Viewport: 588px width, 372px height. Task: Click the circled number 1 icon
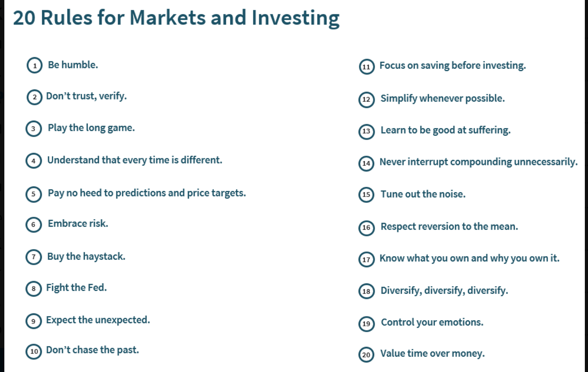tap(34, 65)
